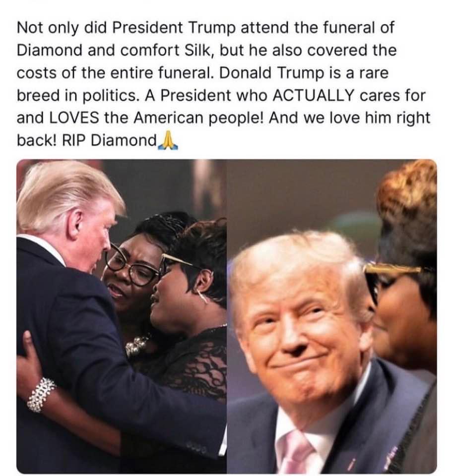Click the phrase "costs of the entire funeral"
The height and width of the screenshot is (476, 454).
(113, 73)
